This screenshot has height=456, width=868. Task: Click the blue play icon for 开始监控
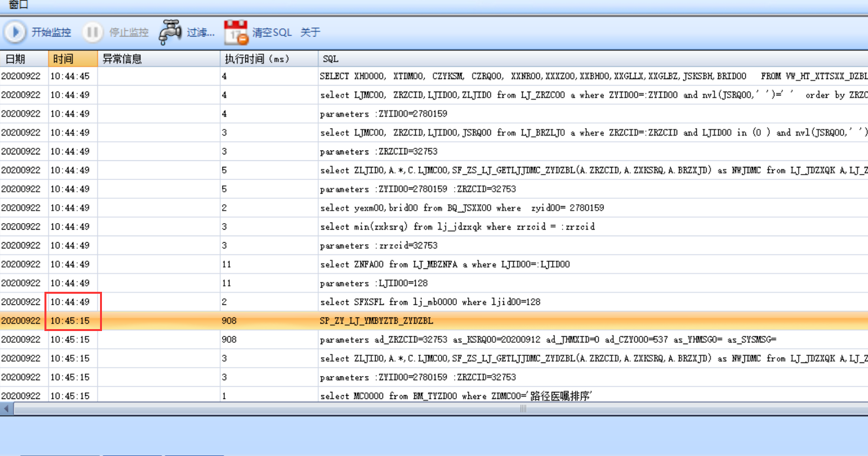pos(15,32)
